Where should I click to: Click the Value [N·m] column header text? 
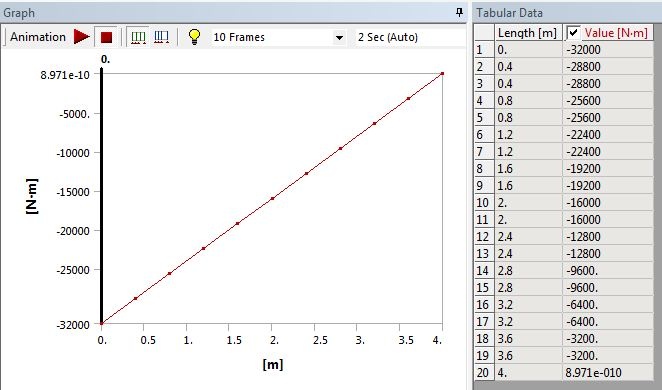pyautogui.click(x=616, y=32)
